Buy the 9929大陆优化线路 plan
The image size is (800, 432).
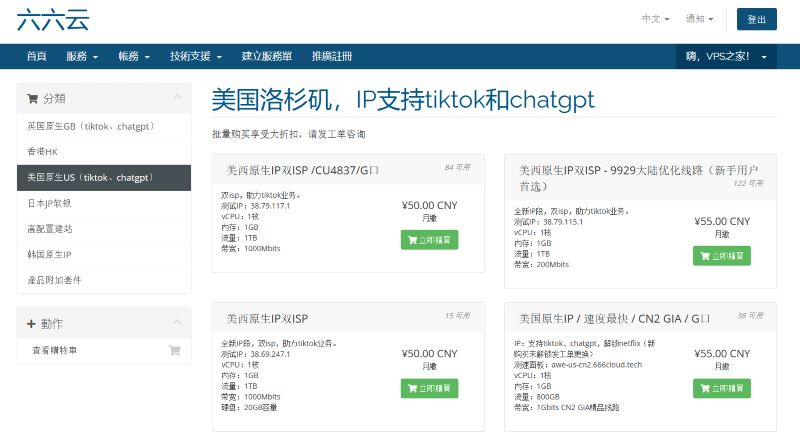tap(721, 255)
